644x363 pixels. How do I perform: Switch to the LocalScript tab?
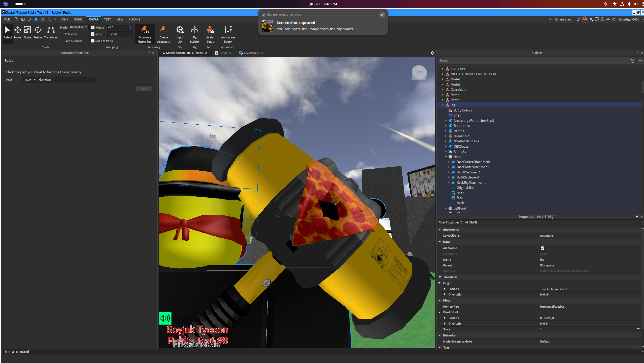(x=251, y=53)
